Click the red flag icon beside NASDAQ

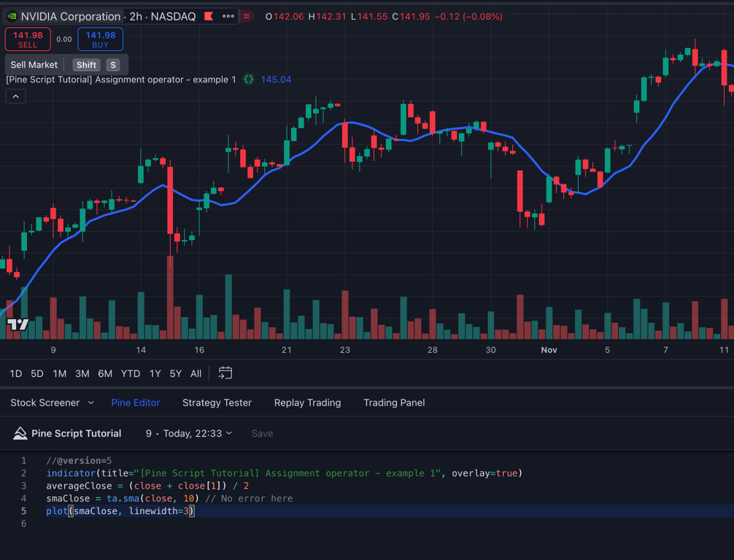click(x=209, y=16)
